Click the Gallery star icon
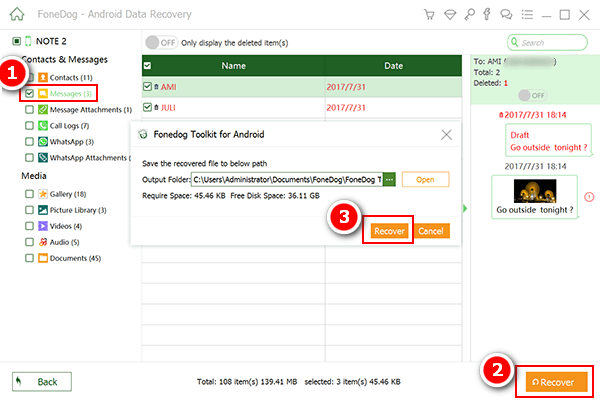600x400 pixels. point(43,194)
